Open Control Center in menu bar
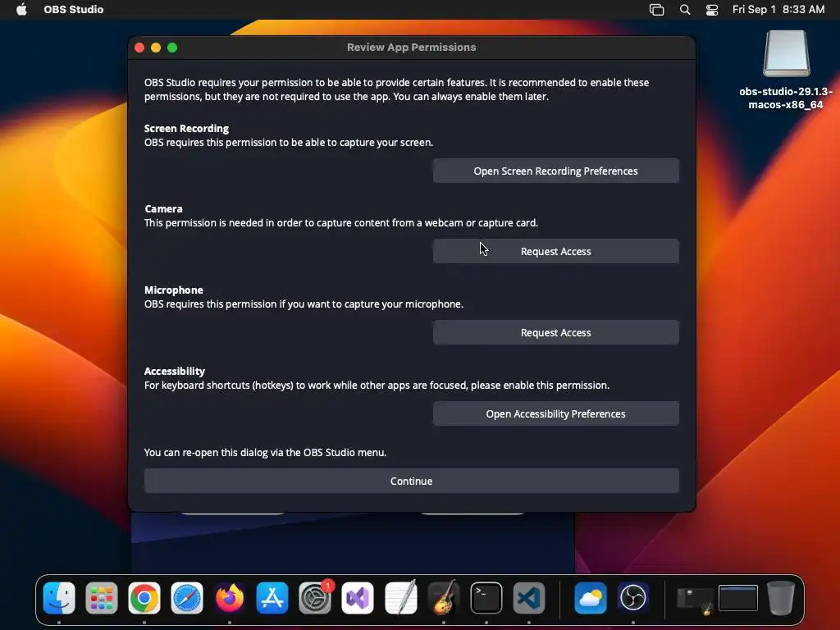 tap(712, 10)
